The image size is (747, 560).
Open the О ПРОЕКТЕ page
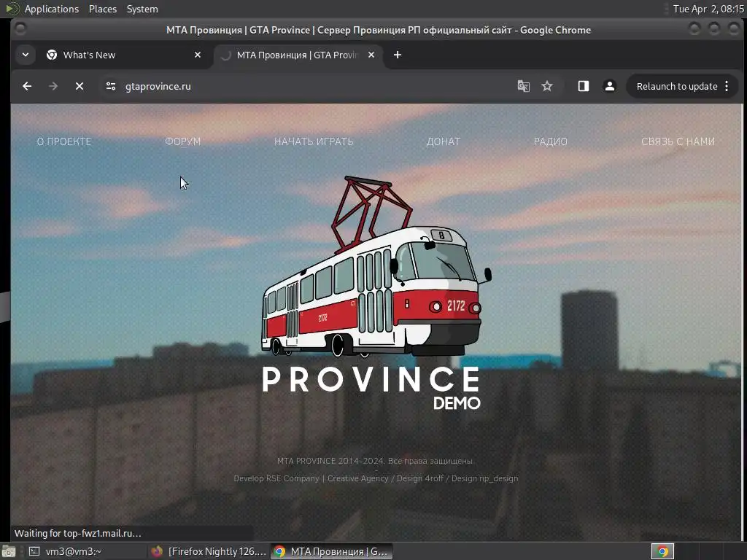pyautogui.click(x=64, y=141)
